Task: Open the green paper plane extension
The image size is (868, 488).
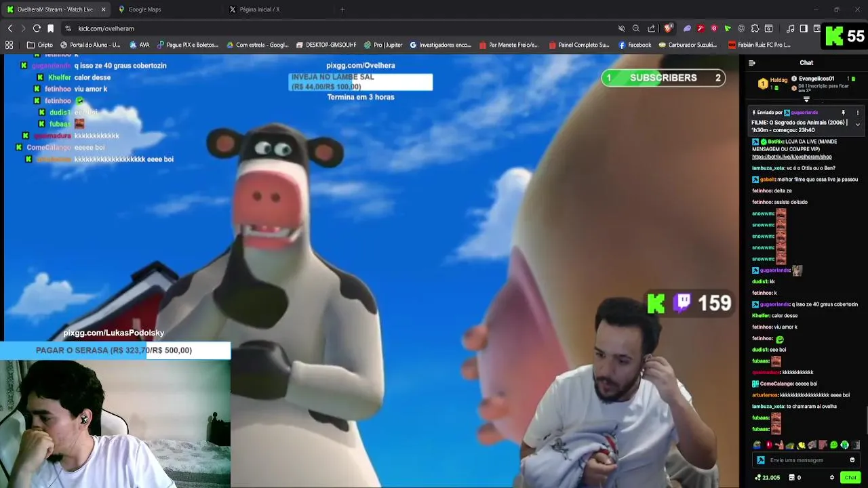Action: pos(728,28)
